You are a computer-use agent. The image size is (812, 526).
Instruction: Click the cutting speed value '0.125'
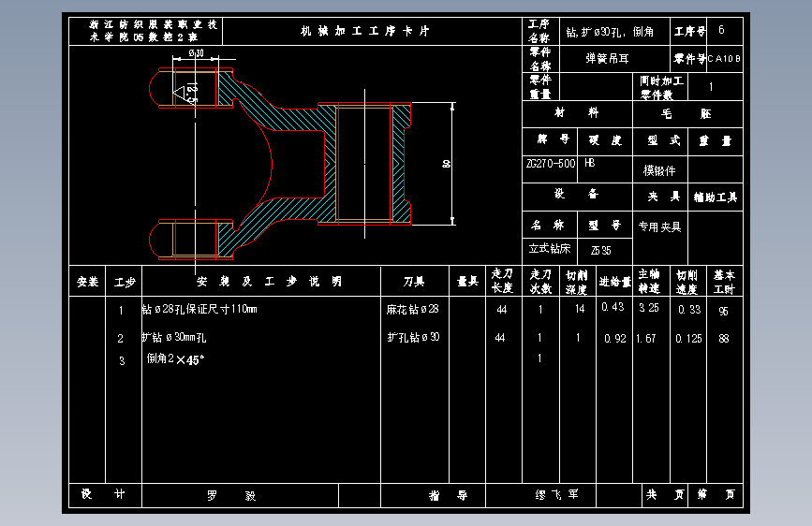point(688,339)
